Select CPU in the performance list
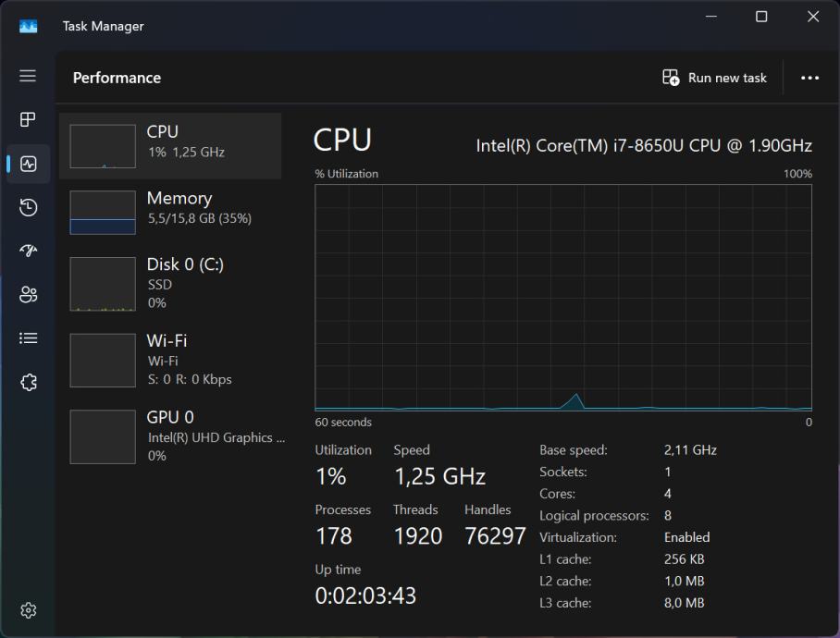Screen dimensions: 840x638 coord(170,146)
